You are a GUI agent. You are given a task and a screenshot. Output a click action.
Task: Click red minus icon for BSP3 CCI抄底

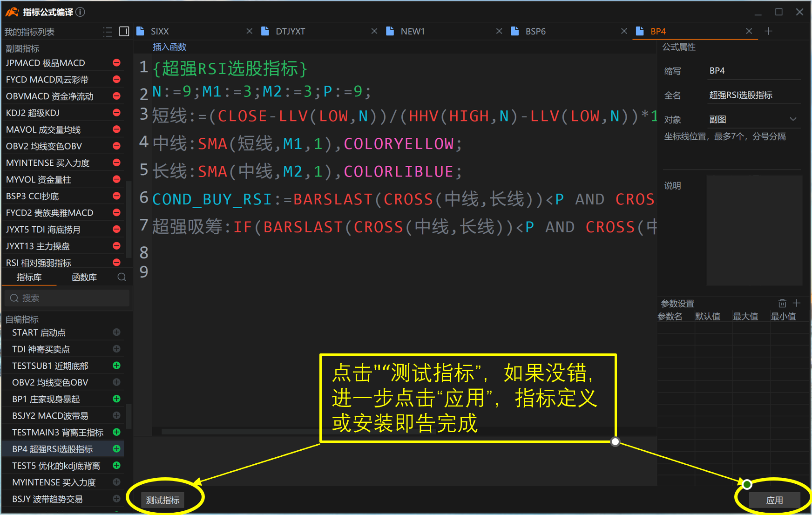pyautogui.click(x=116, y=196)
